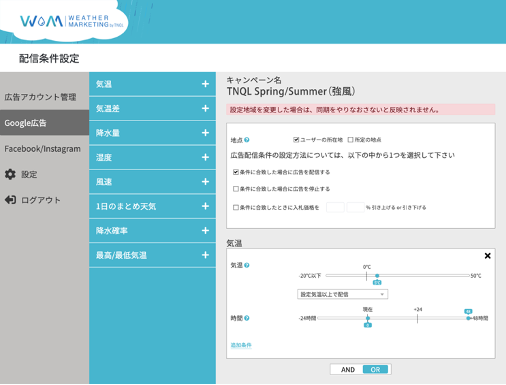Expand the 1日のまとめ天気 condition panel
Image resolution: width=506 pixels, height=385 pixels.
coord(152,206)
